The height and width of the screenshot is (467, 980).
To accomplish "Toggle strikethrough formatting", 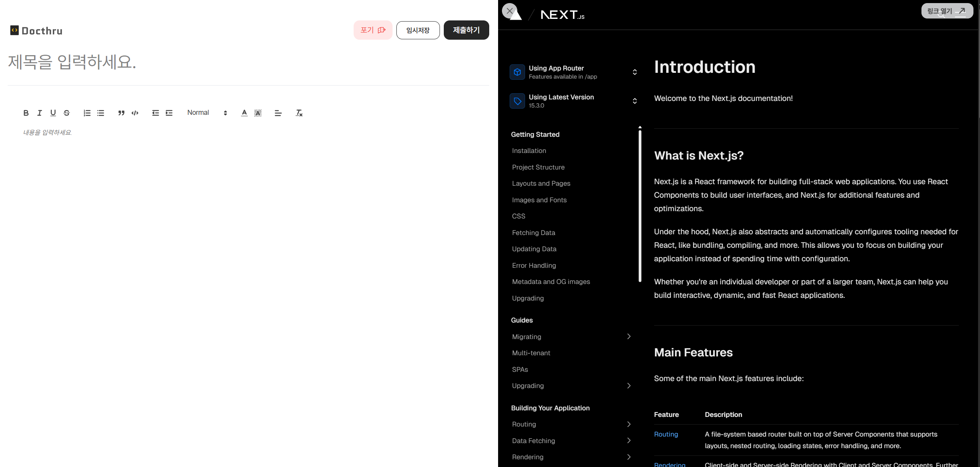I will pyautogui.click(x=67, y=113).
